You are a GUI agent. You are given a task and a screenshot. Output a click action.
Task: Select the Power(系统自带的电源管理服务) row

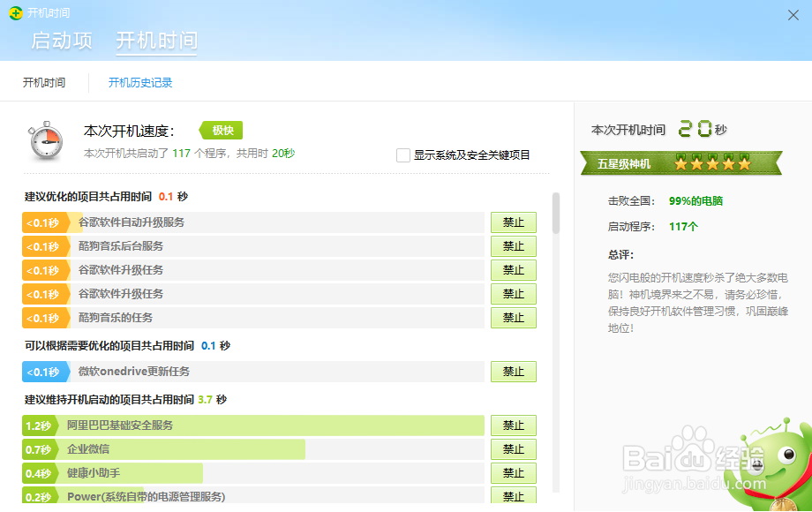pyautogui.click(x=253, y=495)
